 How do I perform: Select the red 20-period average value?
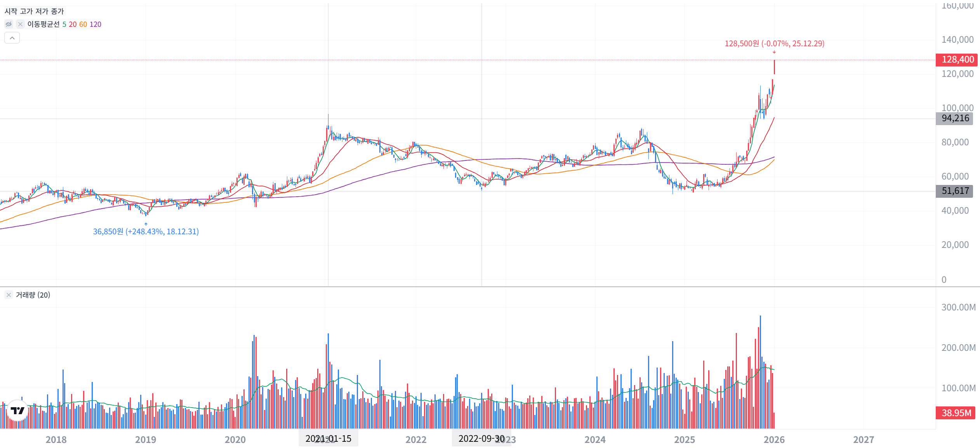point(73,24)
